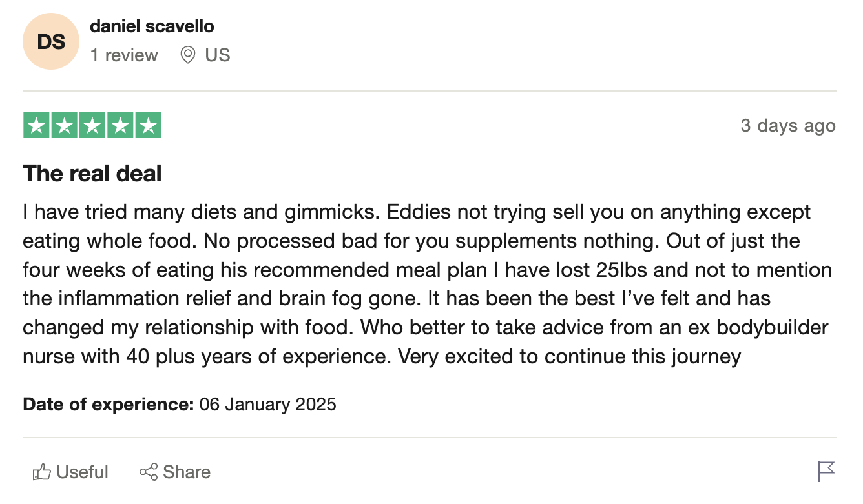
Task: Mark the review as Useful
Action: pyautogui.click(x=70, y=472)
